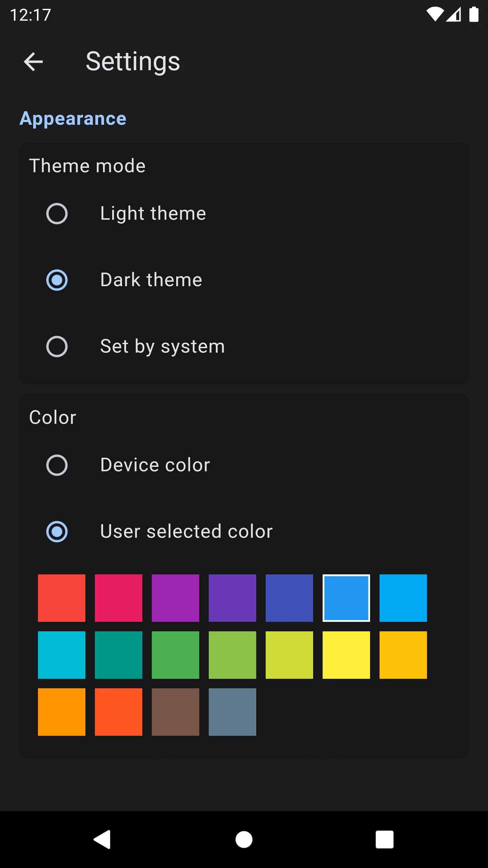
Task: Pick the brown color swatch
Action: coord(176,712)
